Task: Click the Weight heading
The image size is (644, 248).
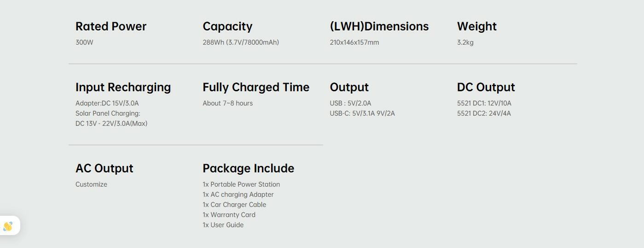Action: click(476, 26)
